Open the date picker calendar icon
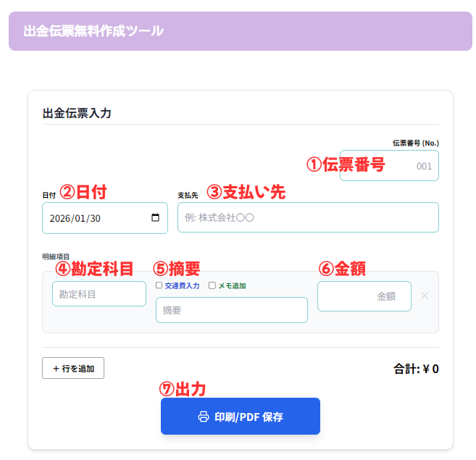 155,218
